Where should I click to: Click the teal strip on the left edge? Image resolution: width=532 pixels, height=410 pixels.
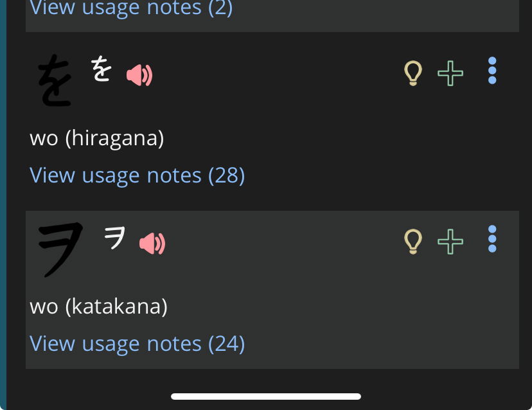(3, 193)
